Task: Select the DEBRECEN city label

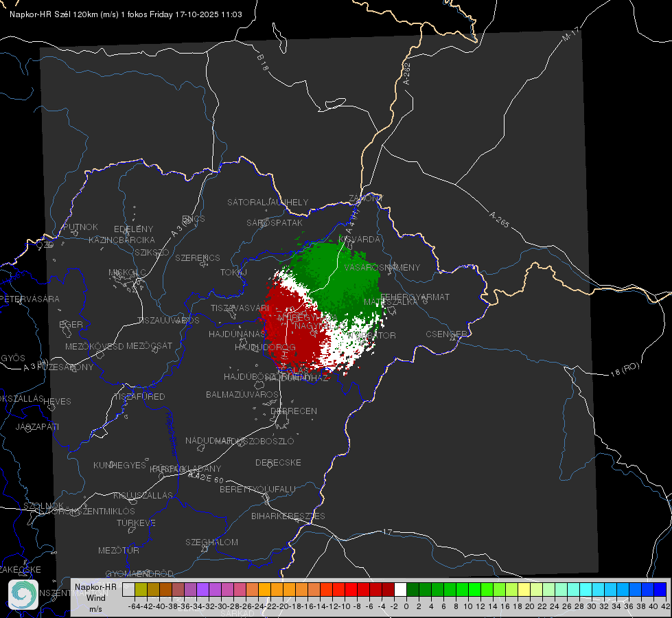Action: [294, 411]
